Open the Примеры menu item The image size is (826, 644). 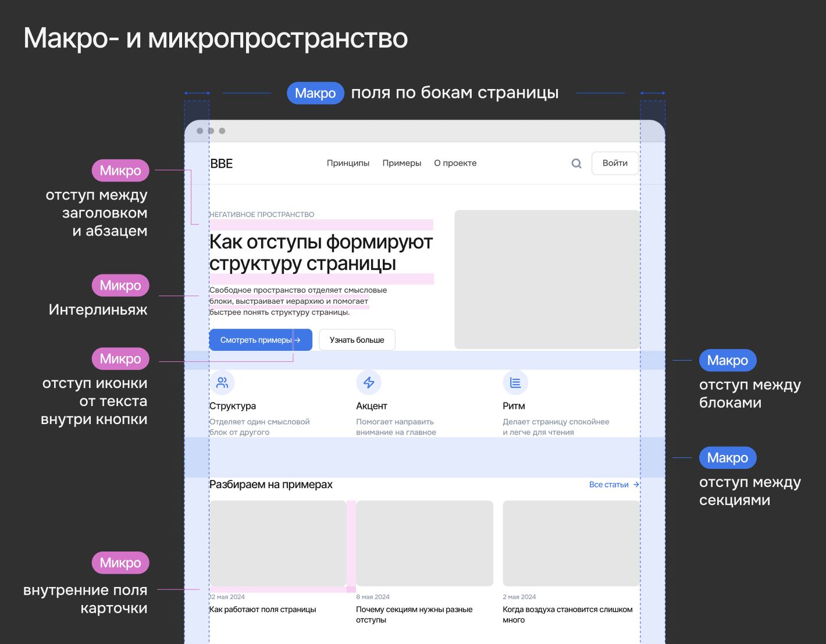402,163
